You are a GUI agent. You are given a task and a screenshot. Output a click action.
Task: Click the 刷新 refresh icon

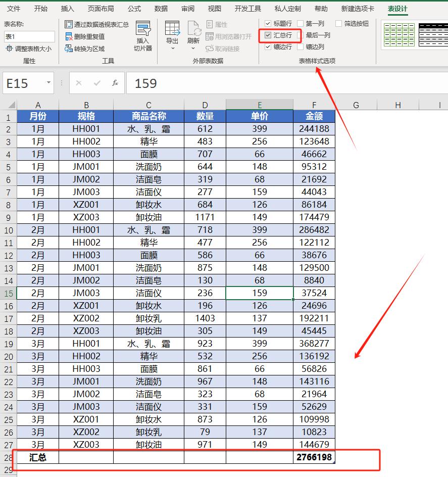(193, 29)
